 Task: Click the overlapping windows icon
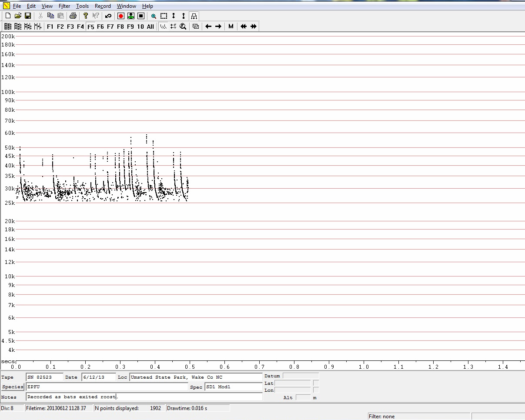pos(196,27)
